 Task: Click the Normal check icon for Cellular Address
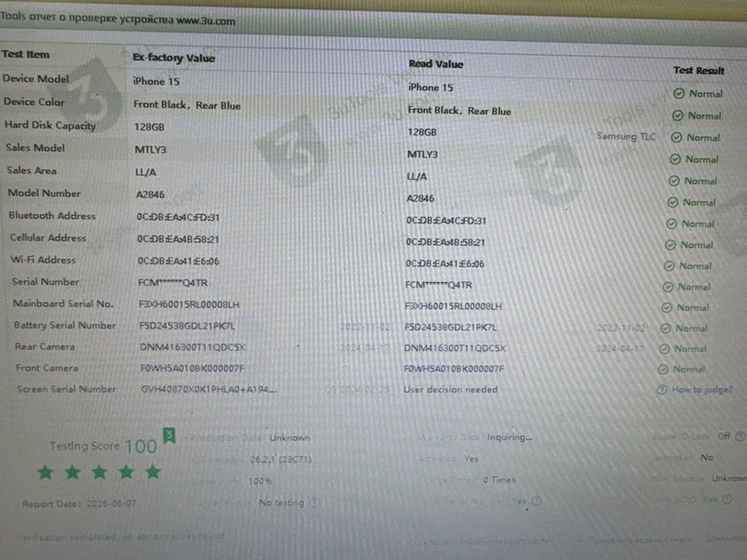tap(670, 245)
